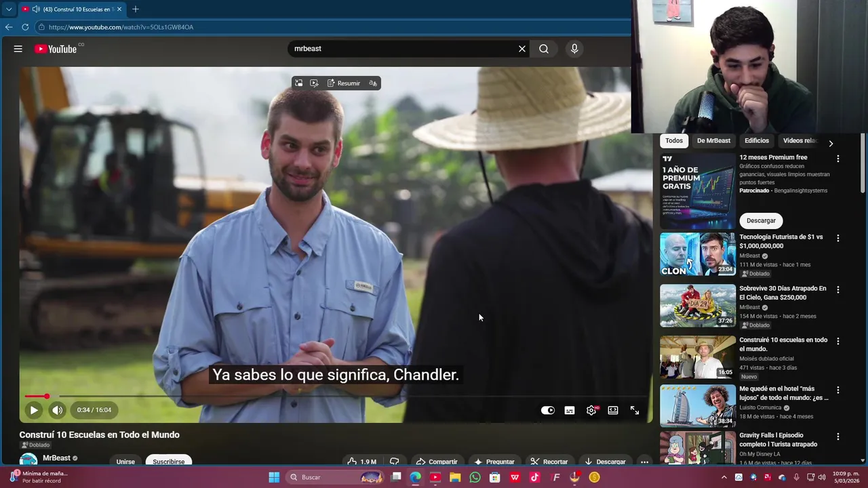Viewport: 868px width, 488px height.
Task: Open Sobrevive 30 Días Atrapado video title
Action: click(783, 293)
